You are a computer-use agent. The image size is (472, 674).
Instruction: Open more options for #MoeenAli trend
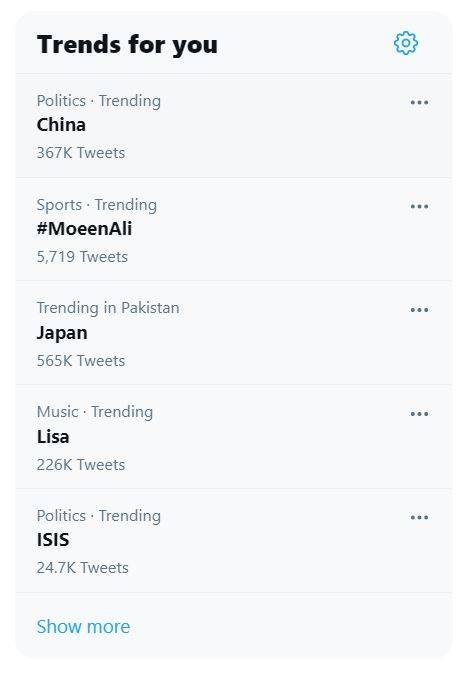(419, 206)
